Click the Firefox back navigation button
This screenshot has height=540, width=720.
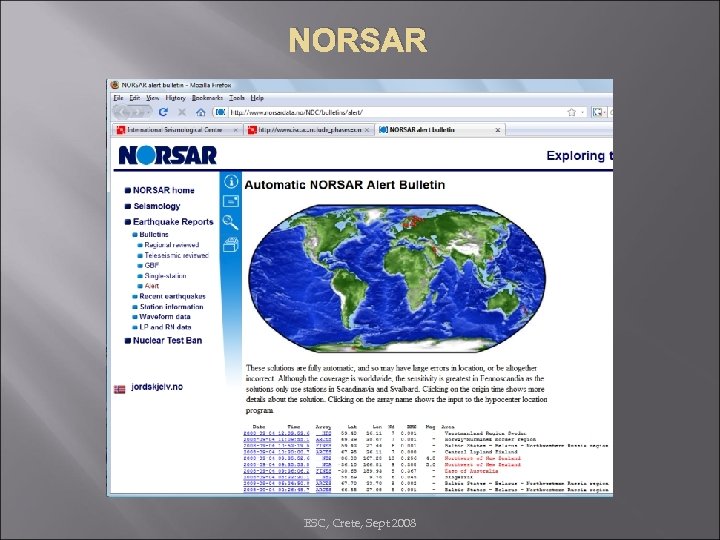(121, 112)
